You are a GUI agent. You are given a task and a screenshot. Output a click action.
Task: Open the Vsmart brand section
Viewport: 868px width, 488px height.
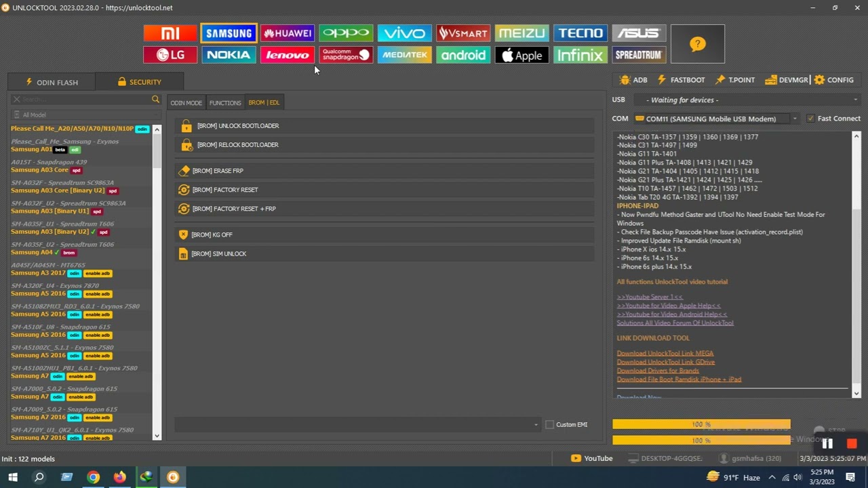[x=463, y=33]
